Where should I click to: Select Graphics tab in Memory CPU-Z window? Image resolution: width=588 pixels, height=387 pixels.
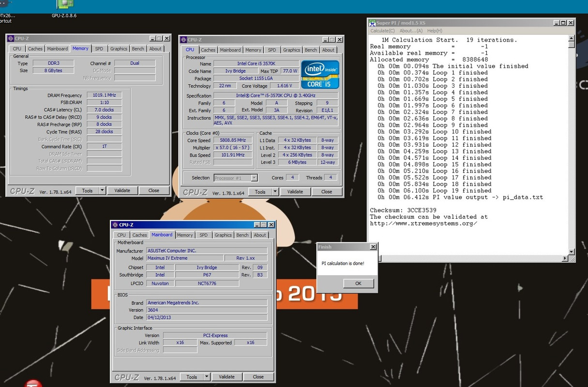(x=119, y=49)
